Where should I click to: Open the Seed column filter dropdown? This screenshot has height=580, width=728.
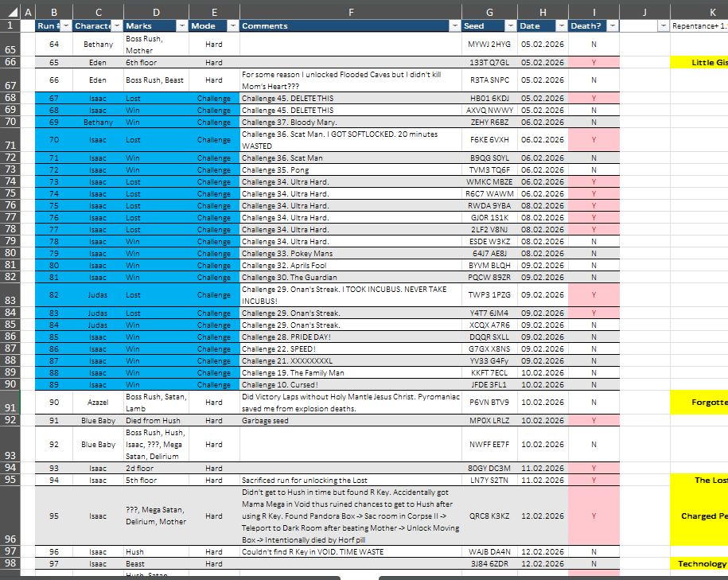click(x=511, y=26)
